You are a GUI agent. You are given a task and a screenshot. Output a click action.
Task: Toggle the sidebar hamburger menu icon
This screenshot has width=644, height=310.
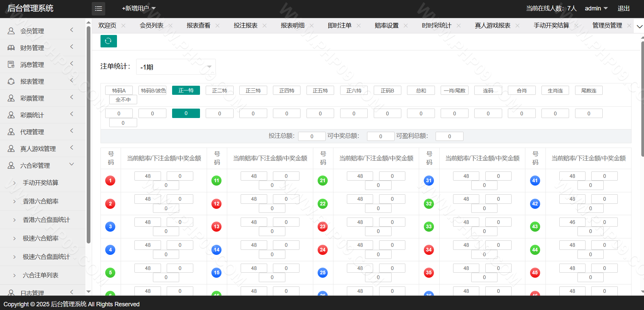coord(98,9)
